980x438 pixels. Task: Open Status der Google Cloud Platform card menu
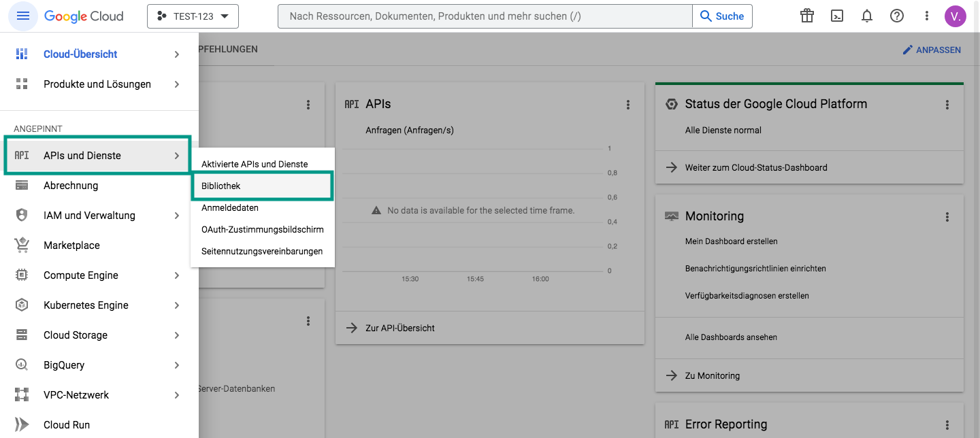947,105
